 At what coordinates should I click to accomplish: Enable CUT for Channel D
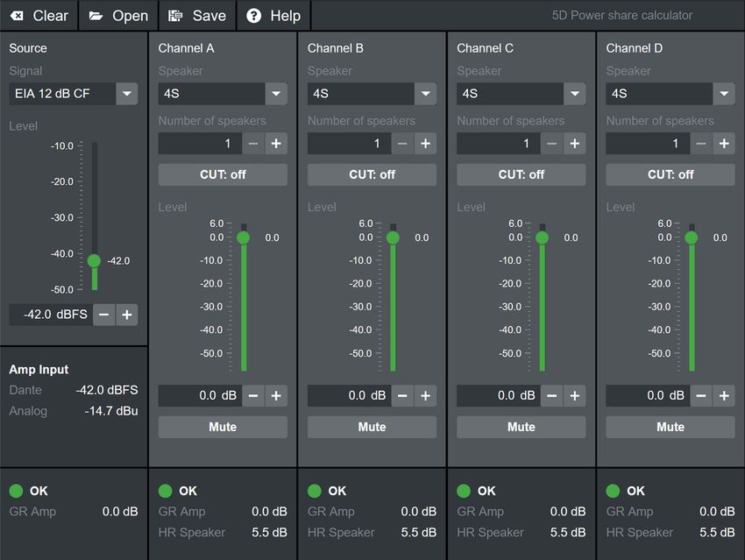tap(670, 174)
